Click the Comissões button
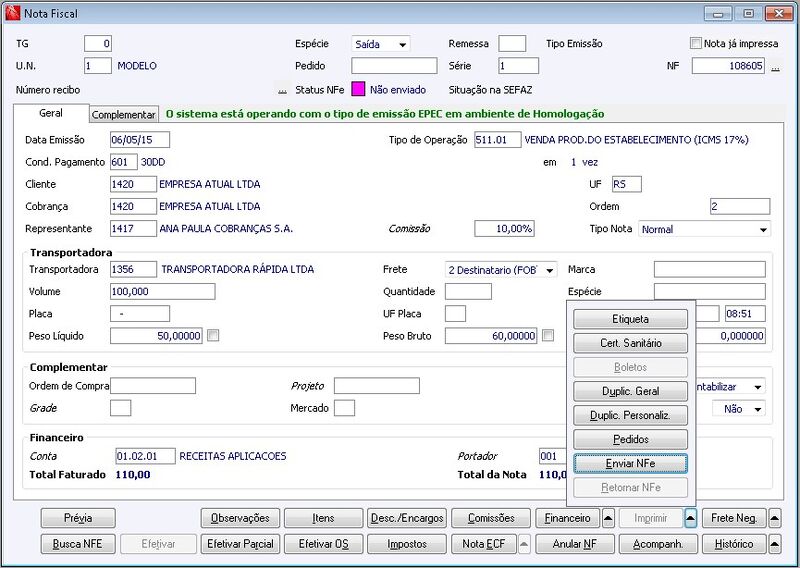This screenshot has height=568, width=800. click(x=491, y=518)
